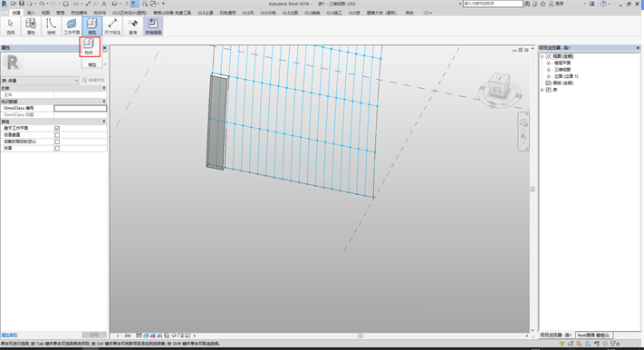The image size is (644, 350).
Task: Click the filter icon in status bar
Action: pyautogui.click(x=613, y=344)
